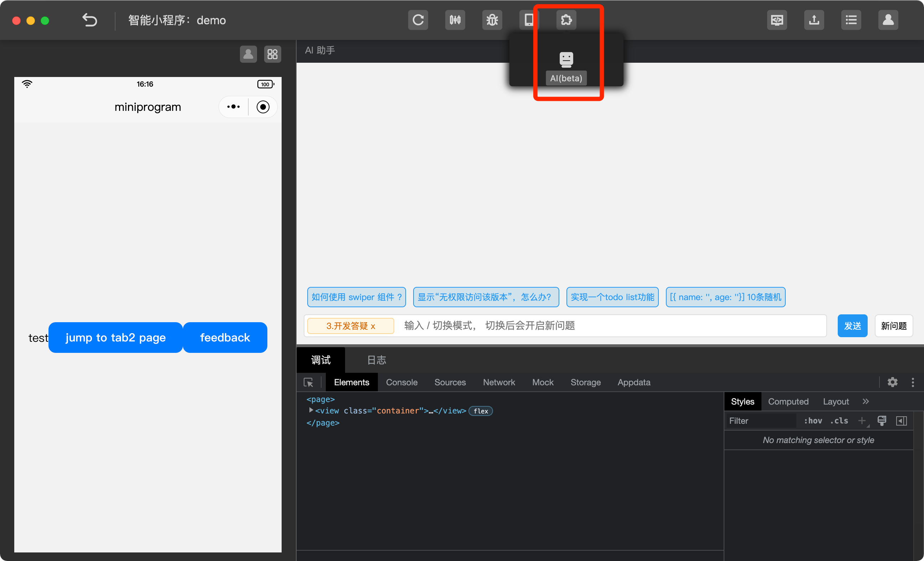The image size is (924, 561).
Task: Click the jump to tab2 page button
Action: [x=115, y=338]
